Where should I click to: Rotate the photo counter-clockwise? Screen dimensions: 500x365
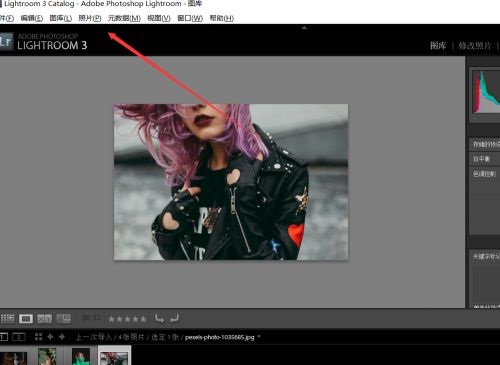click(159, 319)
